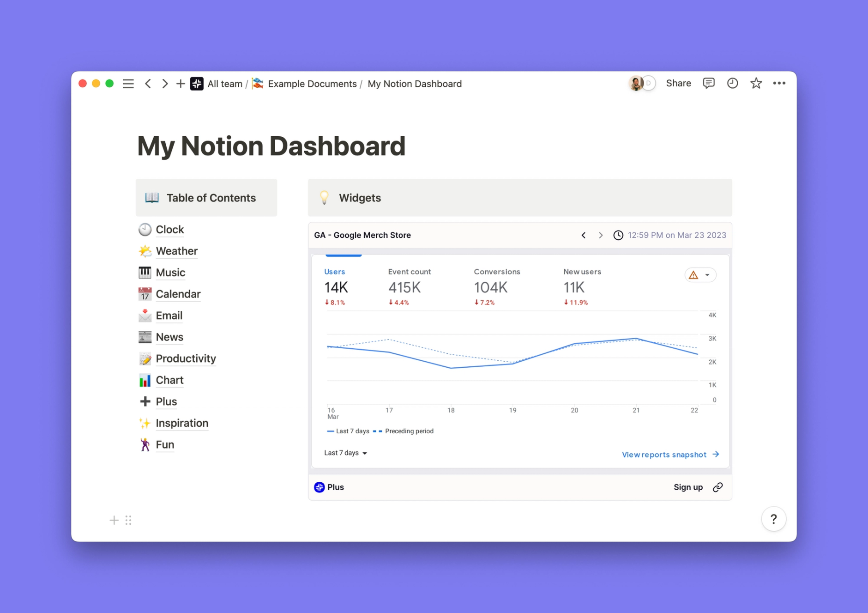Open the Plus link in contents
The width and height of the screenshot is (868, 613).
[x=166, y=401]
